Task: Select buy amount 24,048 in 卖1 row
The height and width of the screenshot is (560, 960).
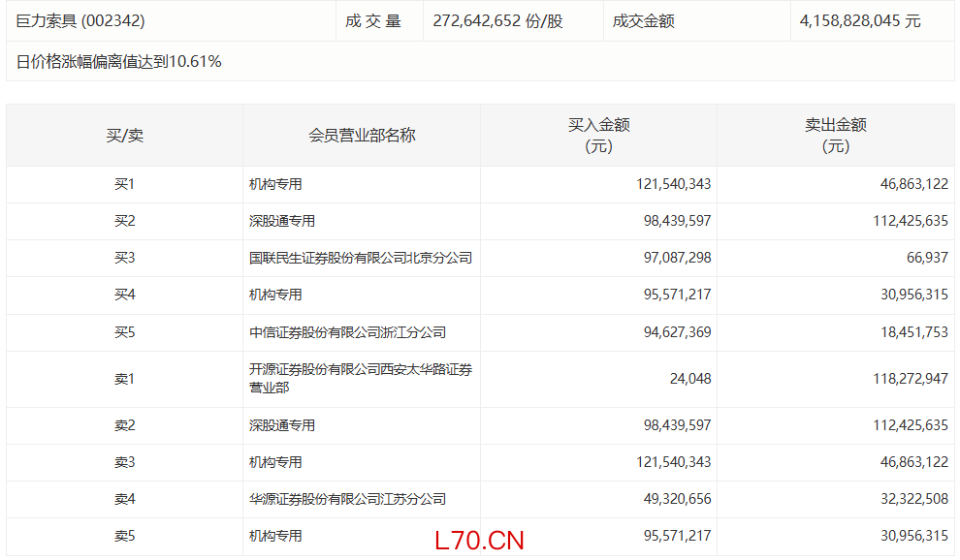Action: pyautogui.click(x=689, y=379)
